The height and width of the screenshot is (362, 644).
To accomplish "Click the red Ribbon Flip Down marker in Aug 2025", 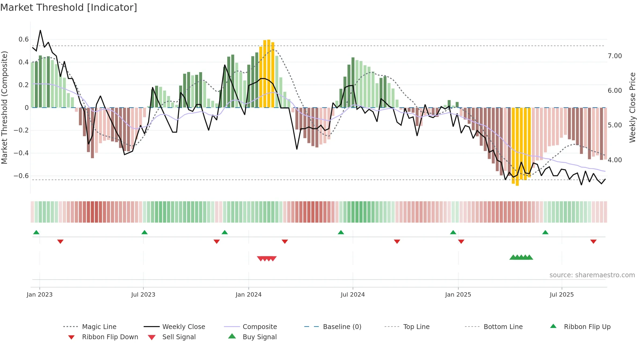I will [593, 242].
